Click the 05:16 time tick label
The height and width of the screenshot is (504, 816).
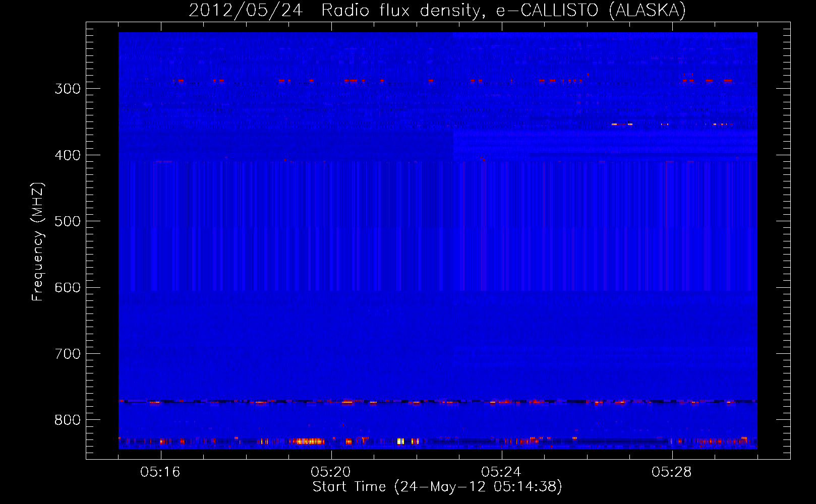click(160, 472)
